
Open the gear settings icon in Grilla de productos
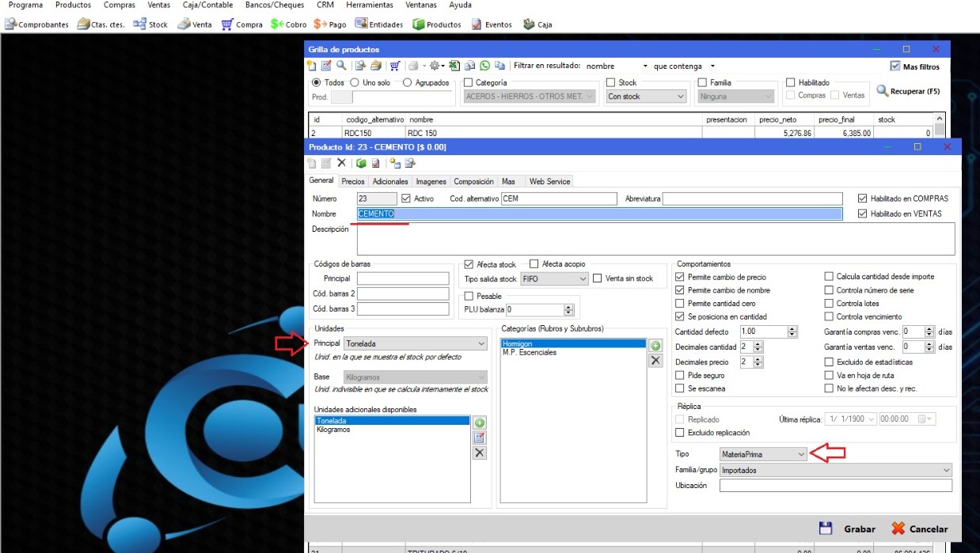pyautogui.click(x=434, y=66)
